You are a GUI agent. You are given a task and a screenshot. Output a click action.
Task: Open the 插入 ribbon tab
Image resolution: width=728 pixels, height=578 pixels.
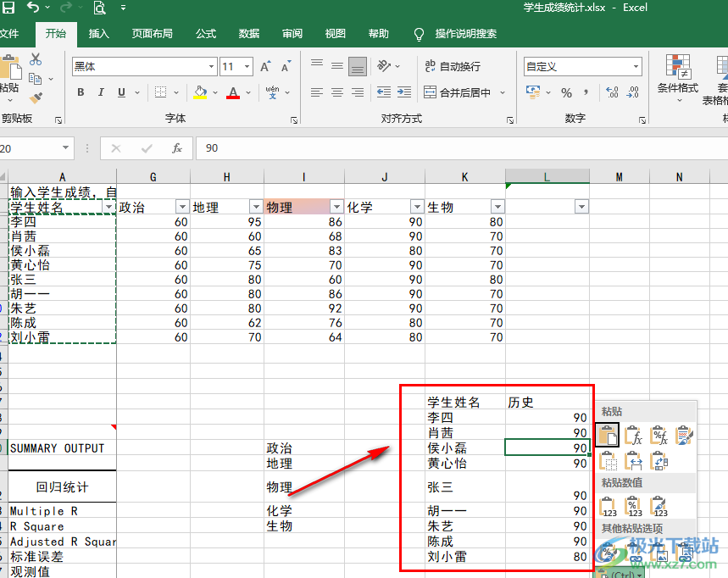click(x=99, y=33)
